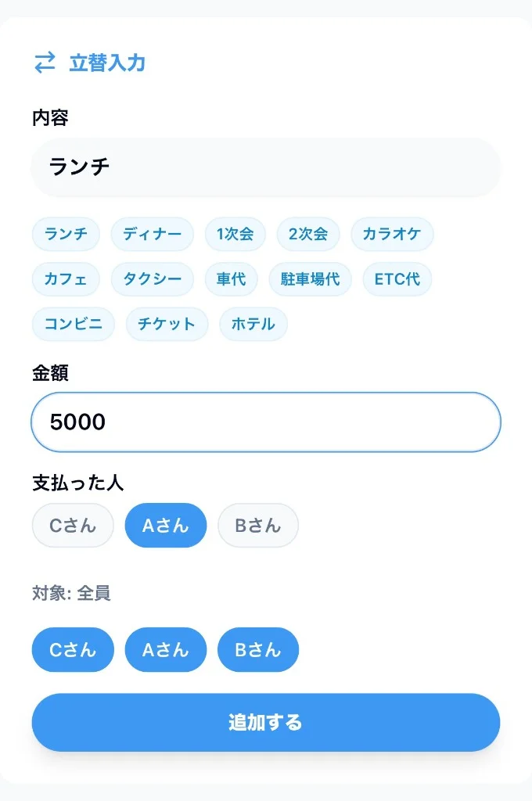532x801 pixels.
Task: Click the 金額 amount input field
Action: tap(266, 422)
